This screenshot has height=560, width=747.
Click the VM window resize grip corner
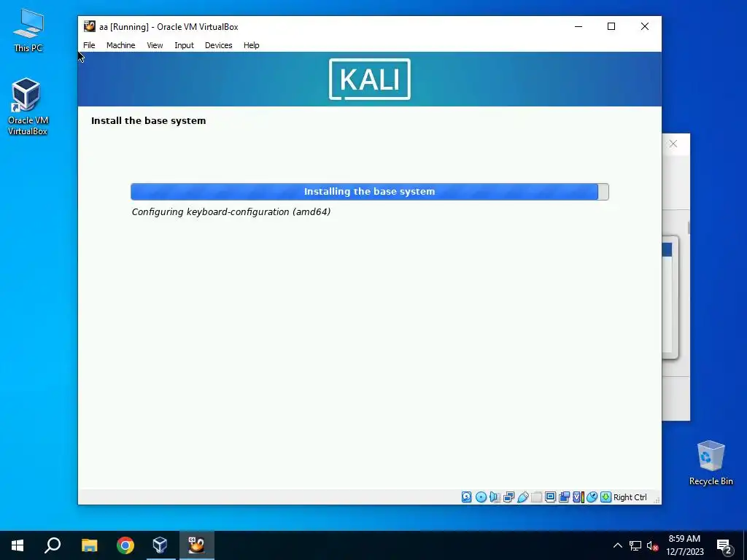(x=657, y=499)
